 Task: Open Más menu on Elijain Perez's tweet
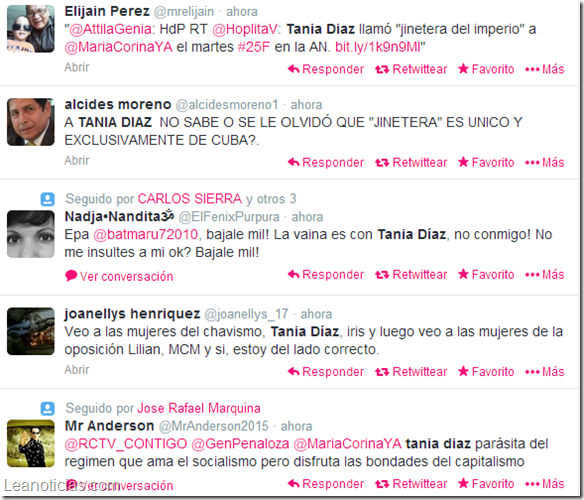545,69
